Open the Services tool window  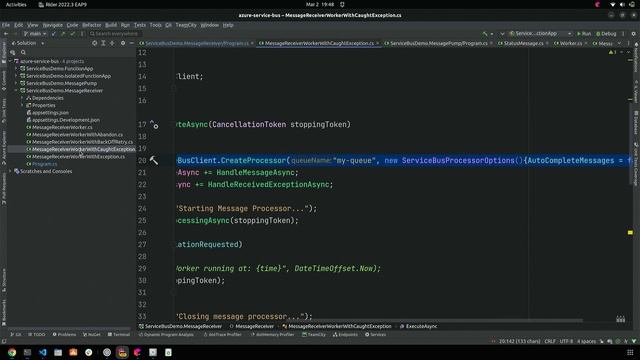coord(375,335)
